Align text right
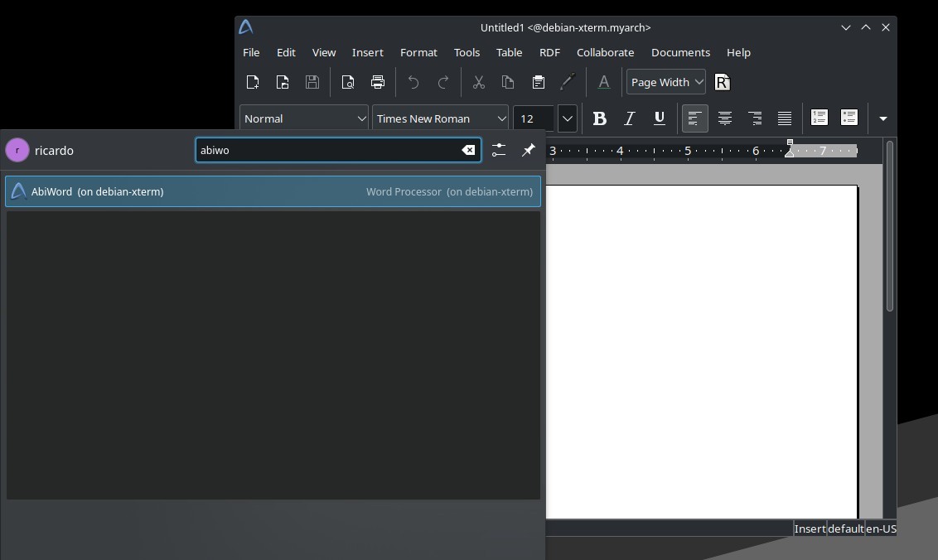Viewport: 938px width, 560px height. 755,118
